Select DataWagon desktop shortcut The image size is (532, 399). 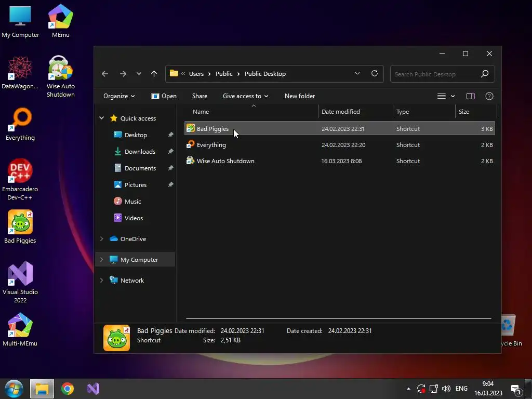[20, 73]
